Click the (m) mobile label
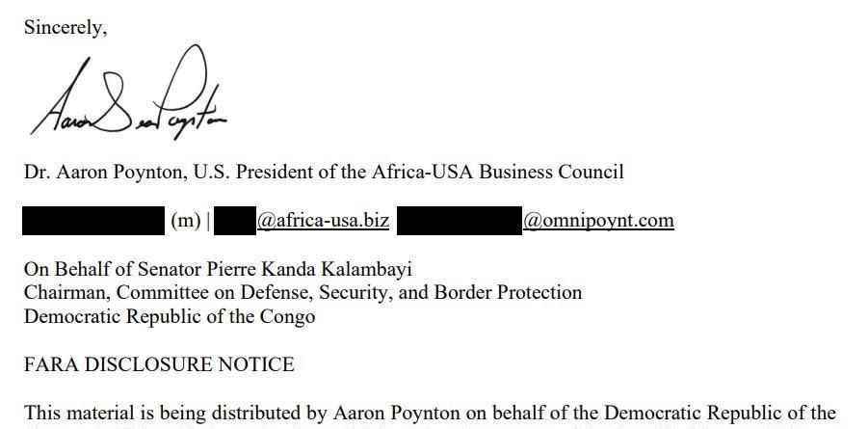 click(185, 221)
